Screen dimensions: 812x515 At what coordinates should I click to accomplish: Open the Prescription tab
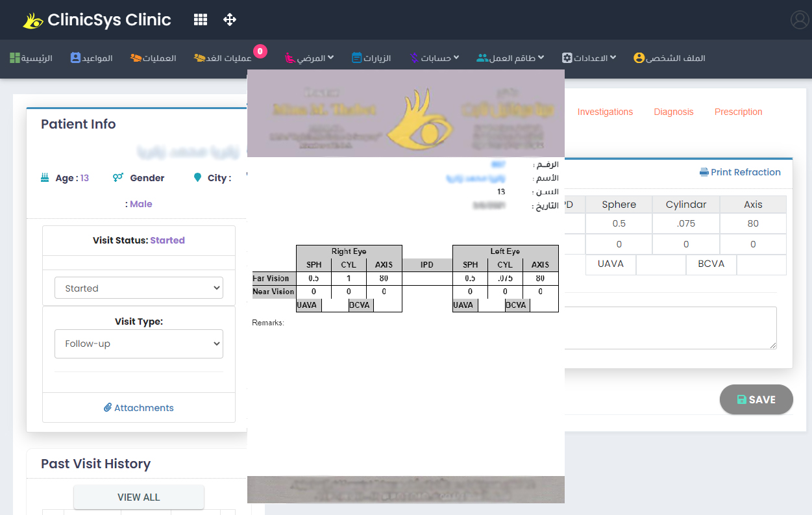738,112
